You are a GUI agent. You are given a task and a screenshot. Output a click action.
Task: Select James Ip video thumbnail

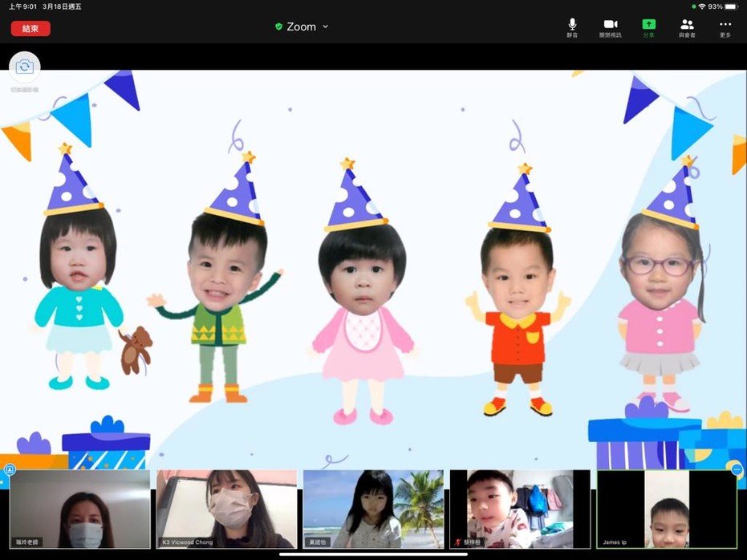point(667,509)
